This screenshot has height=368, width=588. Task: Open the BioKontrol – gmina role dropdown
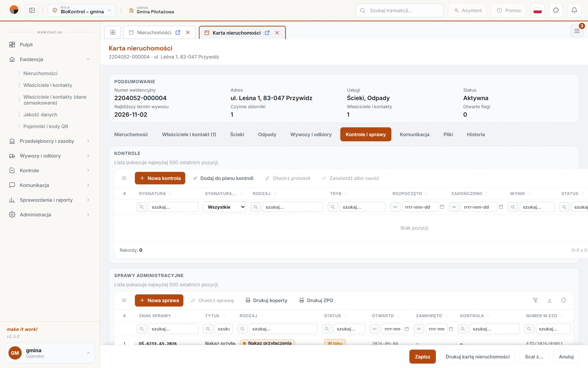pyautogui.click(x=82, y=10)
